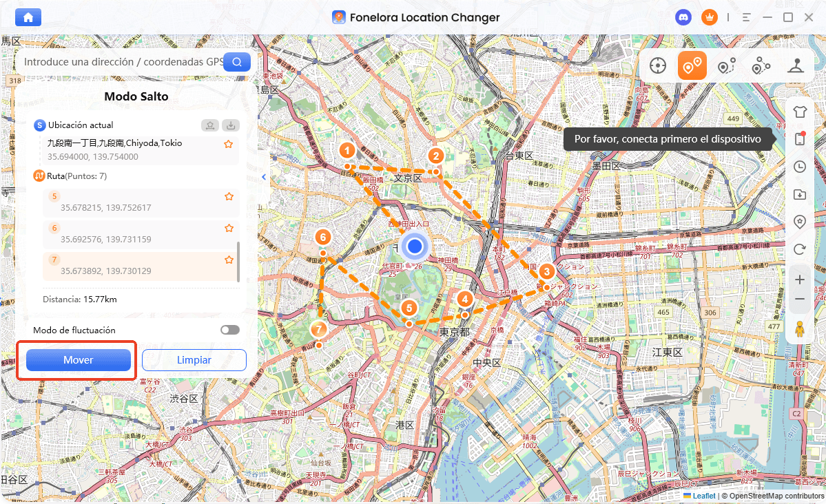This screenshot has height=504, width=826.
Task: Collapse the side panel with the arrow
Action: (264, 177)
